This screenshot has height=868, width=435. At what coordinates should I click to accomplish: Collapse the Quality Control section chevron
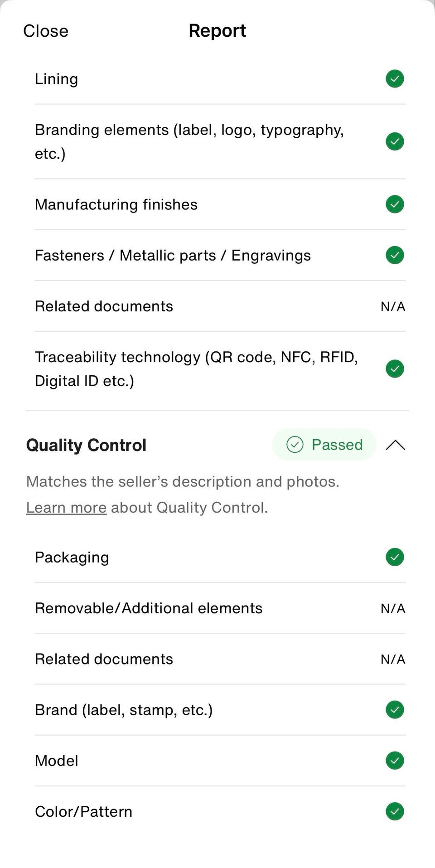(x=395, y=445)
